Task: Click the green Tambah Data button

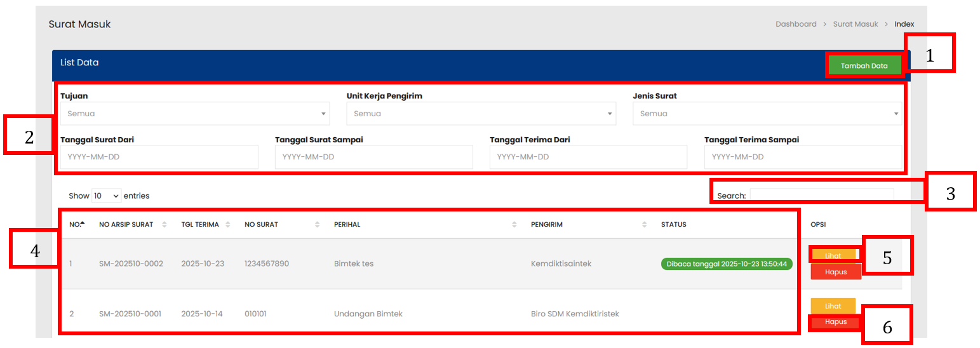Action: click(864, 65)
